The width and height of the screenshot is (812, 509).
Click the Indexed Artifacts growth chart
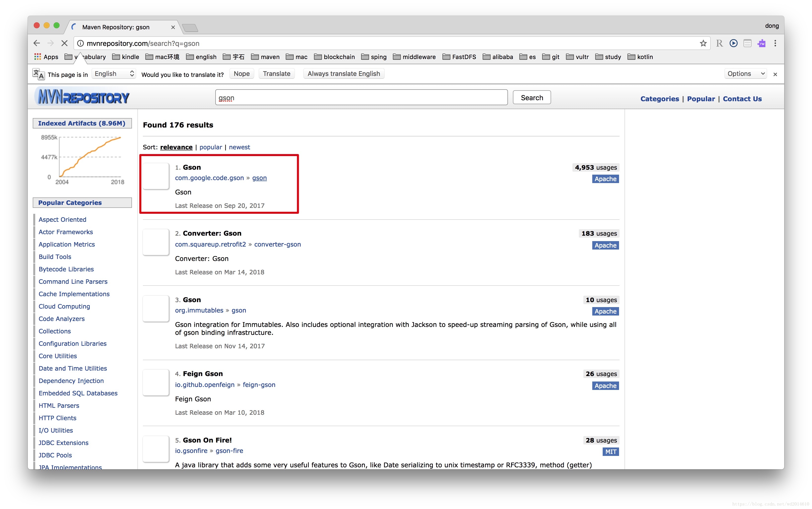pos(82,159)
